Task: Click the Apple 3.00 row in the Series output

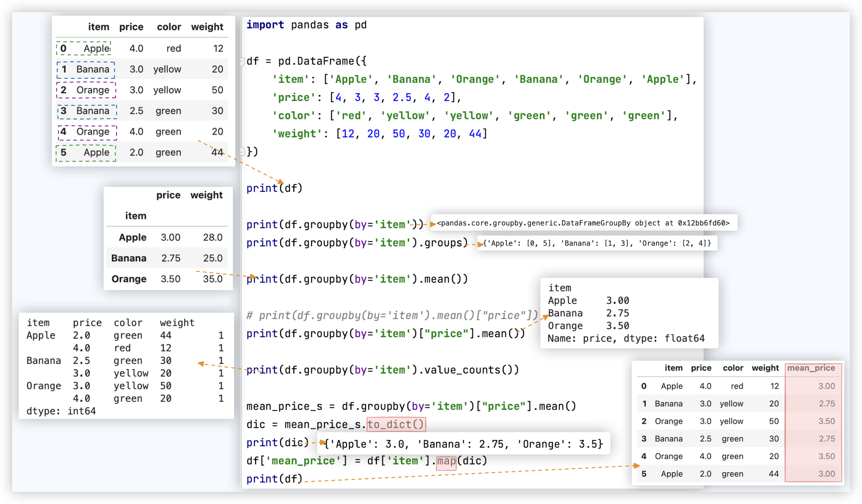Action: point(588,301)
